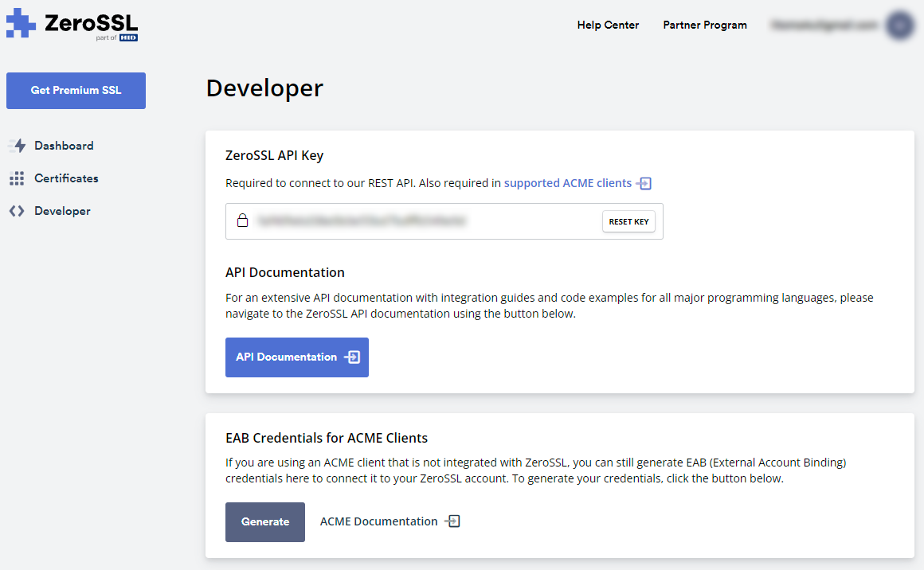This screenshot has height=570, width=924.
Task: Click inside the masked API key field
Action: 398,221
